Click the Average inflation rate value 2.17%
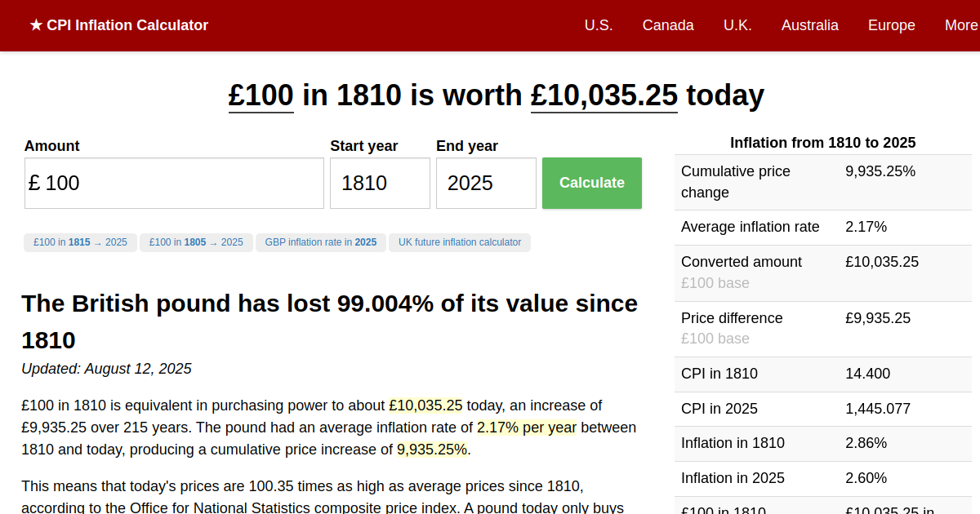Viewport: 980px width, 514px height. [x=866, y=227]
